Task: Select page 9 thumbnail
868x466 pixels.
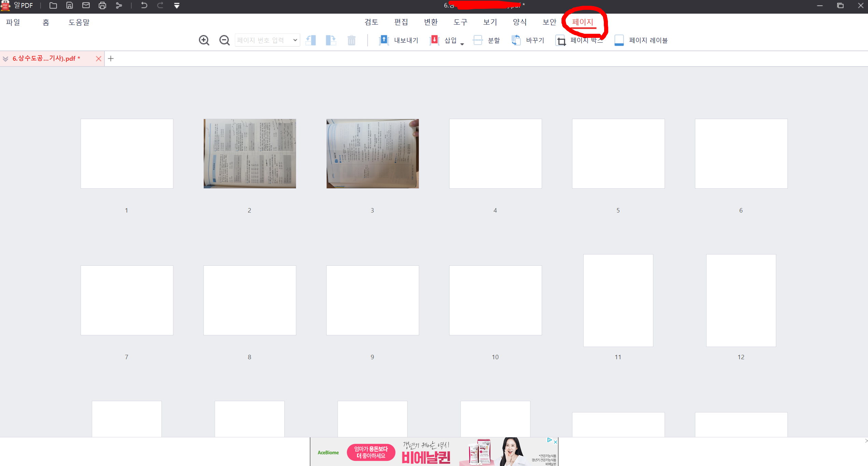Action: 373,300
